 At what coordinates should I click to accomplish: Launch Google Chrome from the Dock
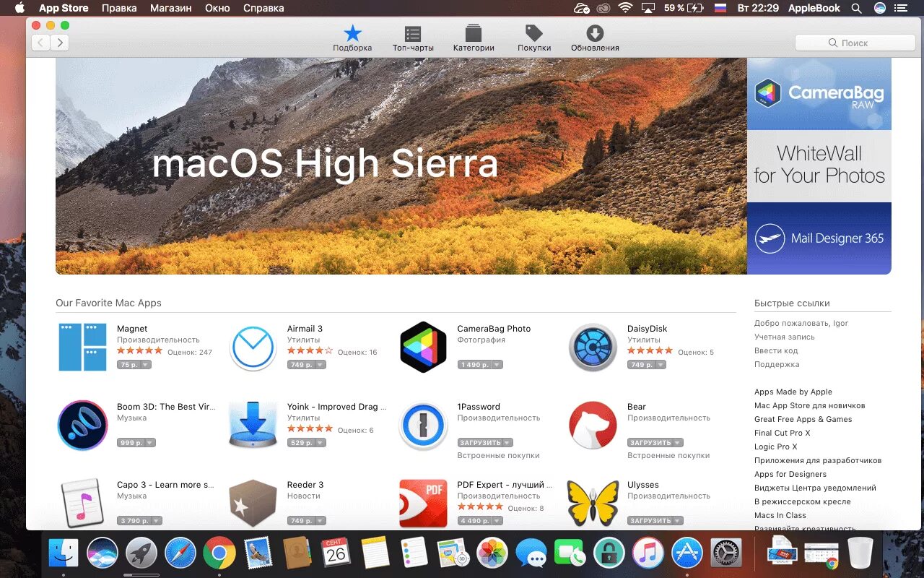(x=219, y=554)
